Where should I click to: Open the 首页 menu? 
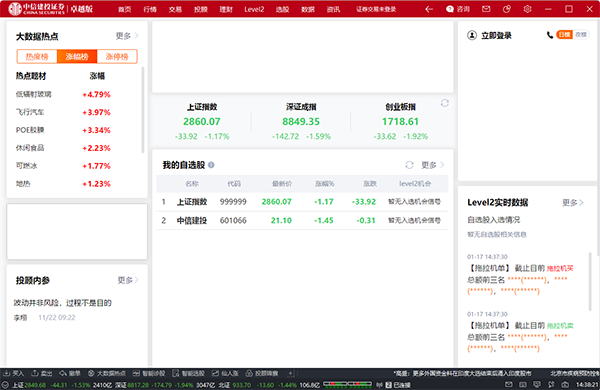[124, 9]
